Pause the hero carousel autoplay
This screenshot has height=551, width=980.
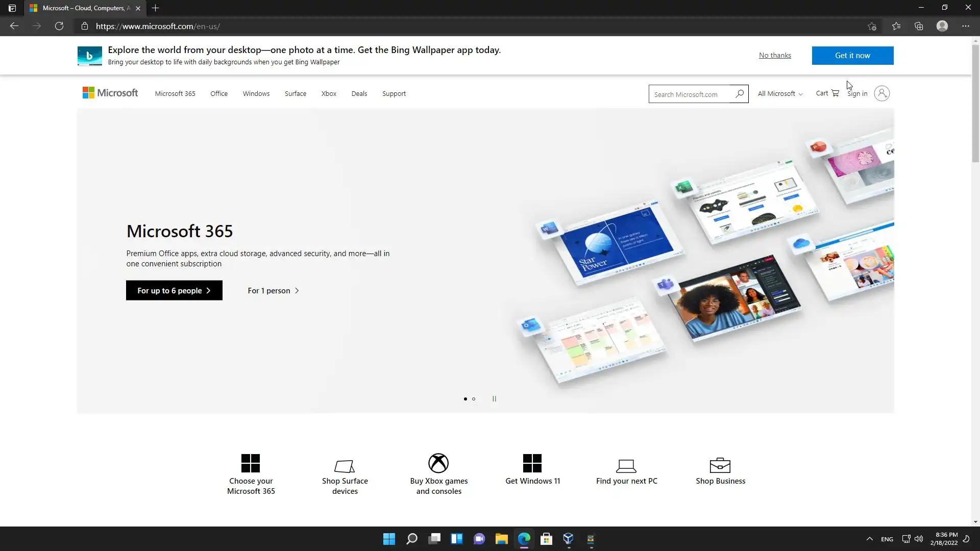tap(494, 399)
